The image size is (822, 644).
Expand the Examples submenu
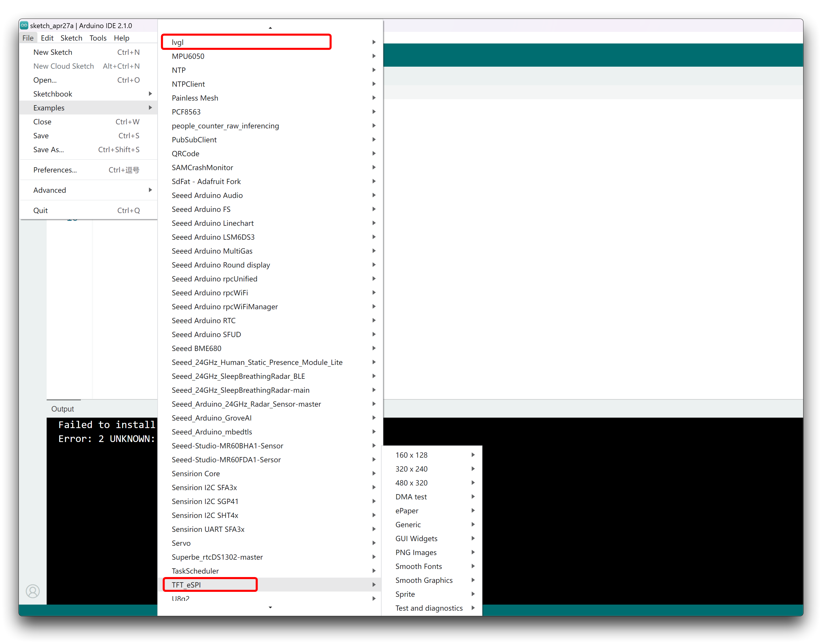[89, 108]
